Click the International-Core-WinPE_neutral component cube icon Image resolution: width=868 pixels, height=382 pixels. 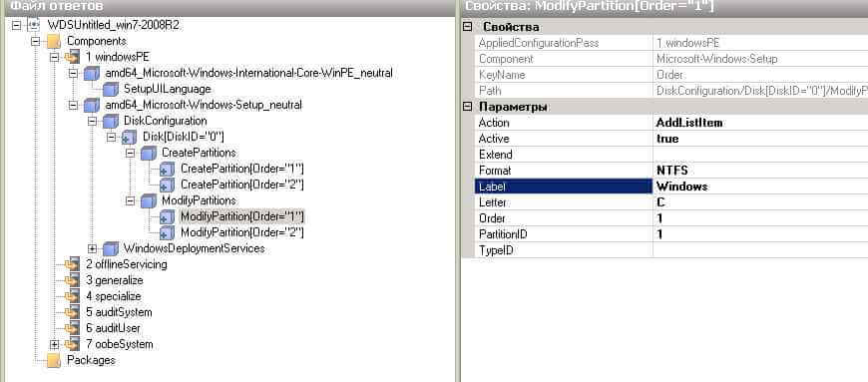92,74
